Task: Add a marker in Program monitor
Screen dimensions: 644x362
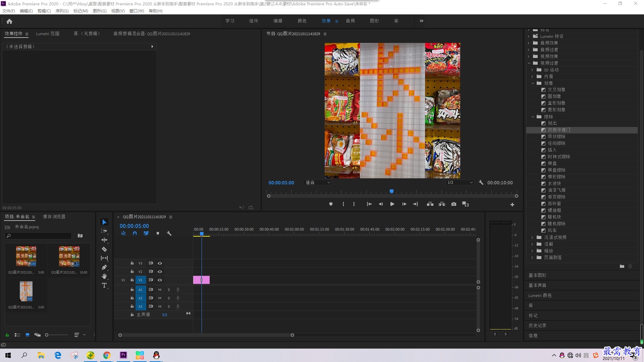Action: [x=331, y=204]
